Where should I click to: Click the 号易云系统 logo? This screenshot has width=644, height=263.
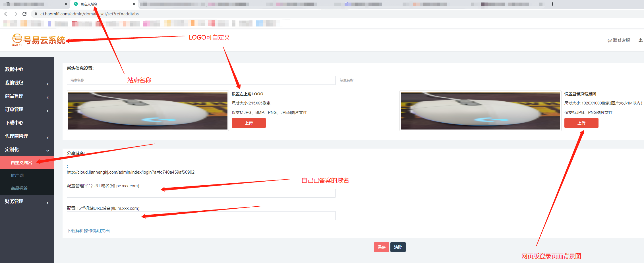tap(39, 40)
